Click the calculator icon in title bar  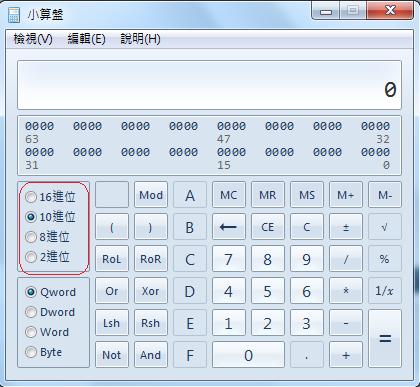[14, 15]
